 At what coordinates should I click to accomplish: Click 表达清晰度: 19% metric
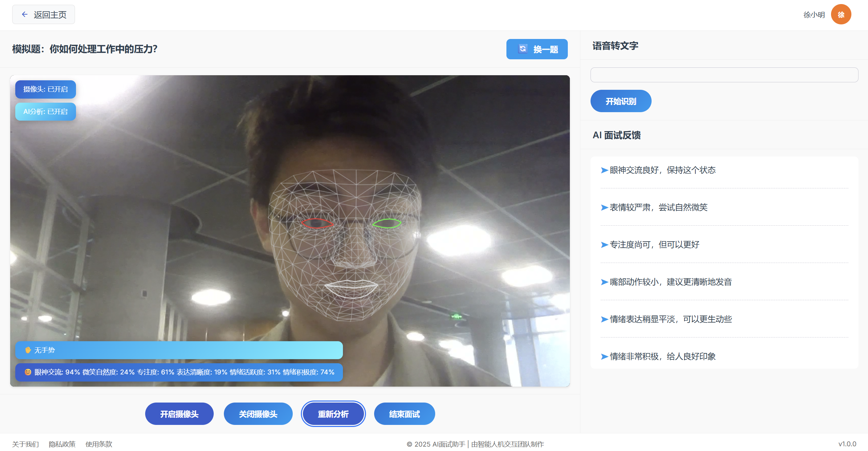tap(202, 372)
